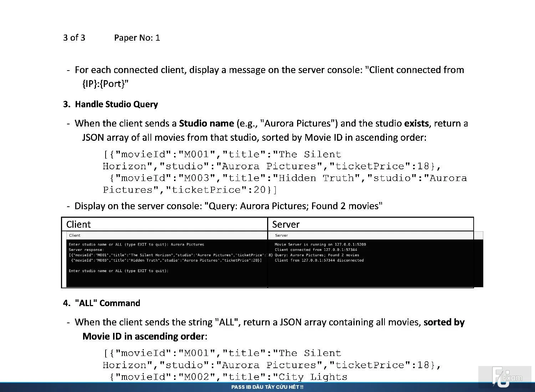This screenshot has height=392, width=535.
Task: Click the JSON line ending with "ticketPrice":20}]
Action: [x=190, y=190]
